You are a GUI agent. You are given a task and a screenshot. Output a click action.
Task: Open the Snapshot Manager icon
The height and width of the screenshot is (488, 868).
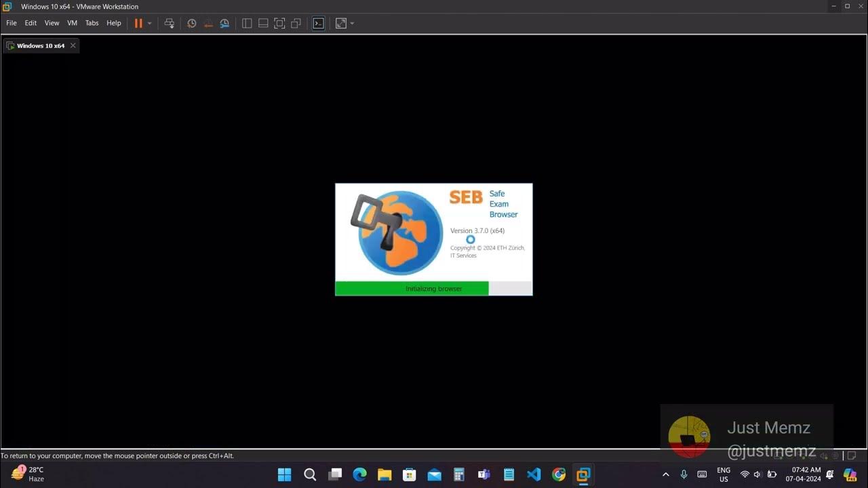(224, 23)
